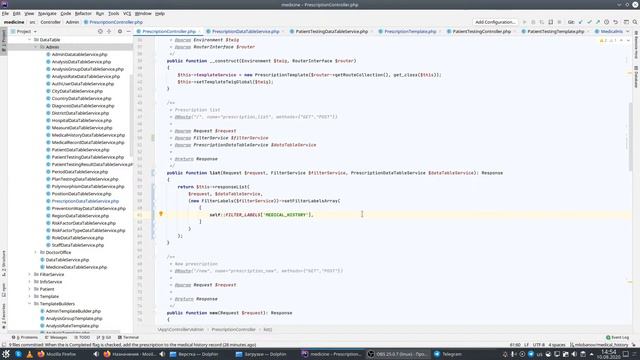Click the editor vertical scrollbar
The image size is (640, 360).
point(631,137)
